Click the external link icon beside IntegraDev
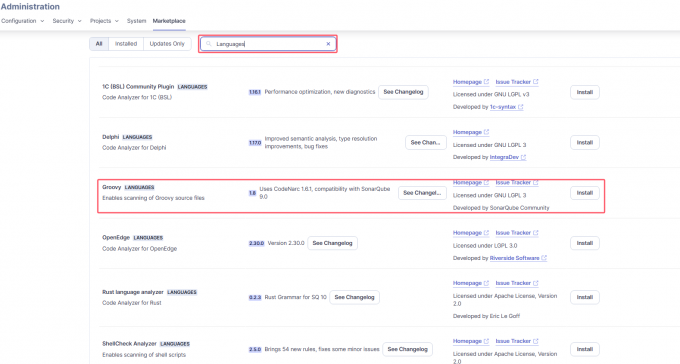Image resolution: width=680 pixels, height=364 pixels. point(523,157)
